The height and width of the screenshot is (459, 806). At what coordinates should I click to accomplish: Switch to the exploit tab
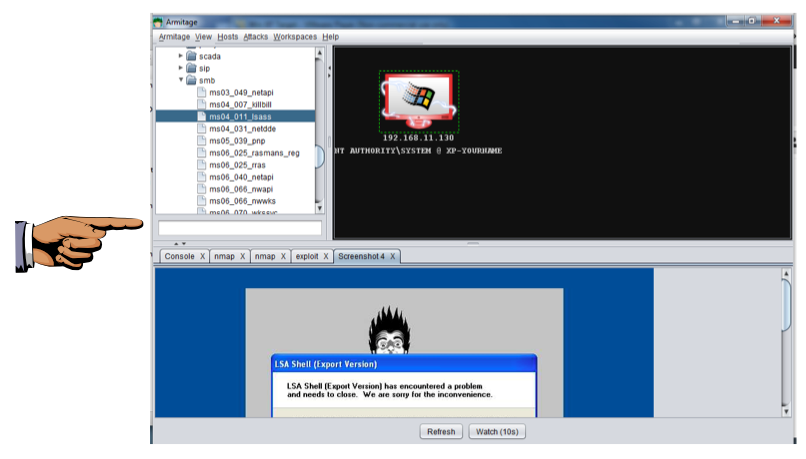(307, 256)
